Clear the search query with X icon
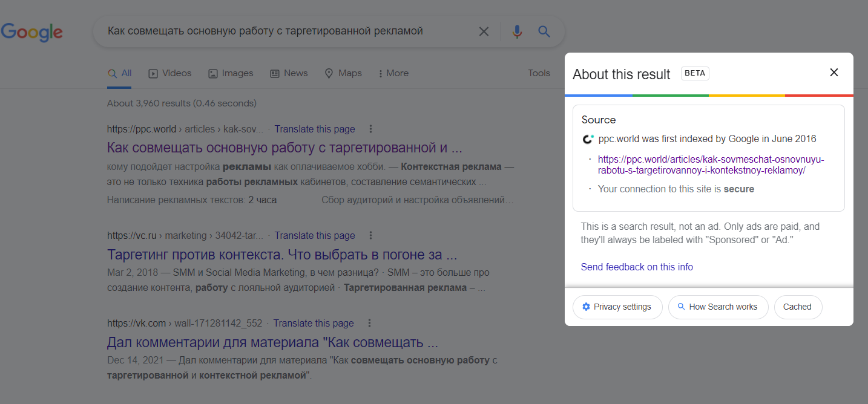The image size is (868, 404). pyautogui.click(x=484, y=31)
